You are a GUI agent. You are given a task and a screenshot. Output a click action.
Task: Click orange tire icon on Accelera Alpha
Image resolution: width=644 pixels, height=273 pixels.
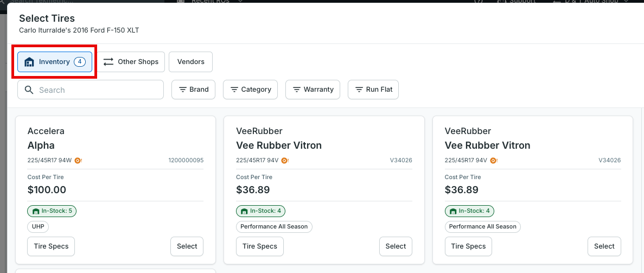tap(79, 160)
